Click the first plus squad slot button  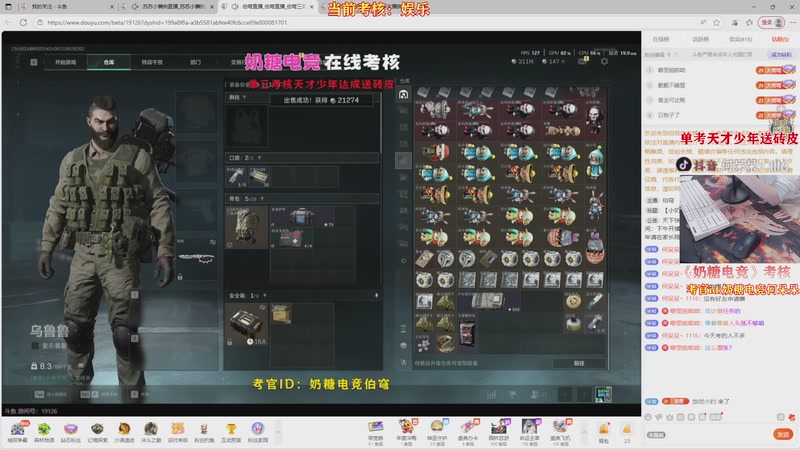pyautogui.click(x=565, y=394)
